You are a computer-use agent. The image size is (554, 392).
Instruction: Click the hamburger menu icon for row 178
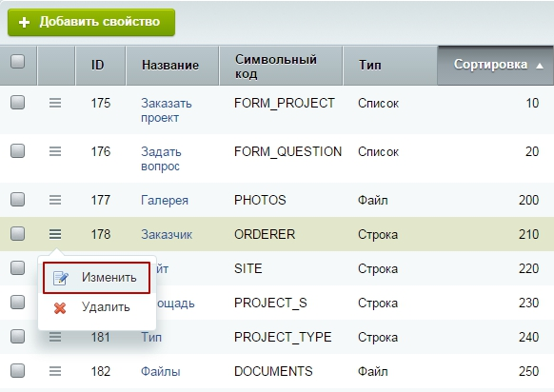[x=55, y=234]
